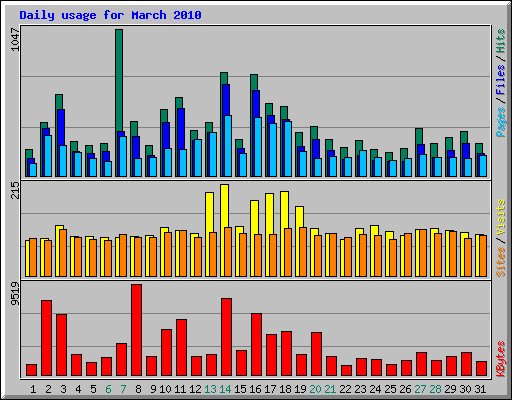This screenshot has height=400, width=512.
Task: Click day 3 on the x-axis
Action: point(63,389)
